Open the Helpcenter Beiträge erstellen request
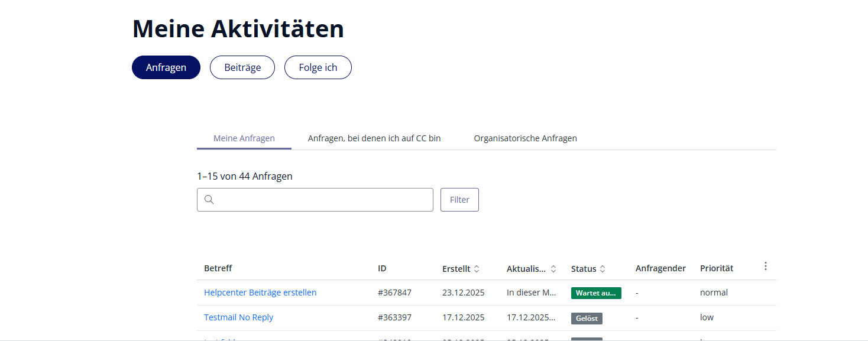The height and width of the screenshot is (341, 868). [x=260, y=293]
